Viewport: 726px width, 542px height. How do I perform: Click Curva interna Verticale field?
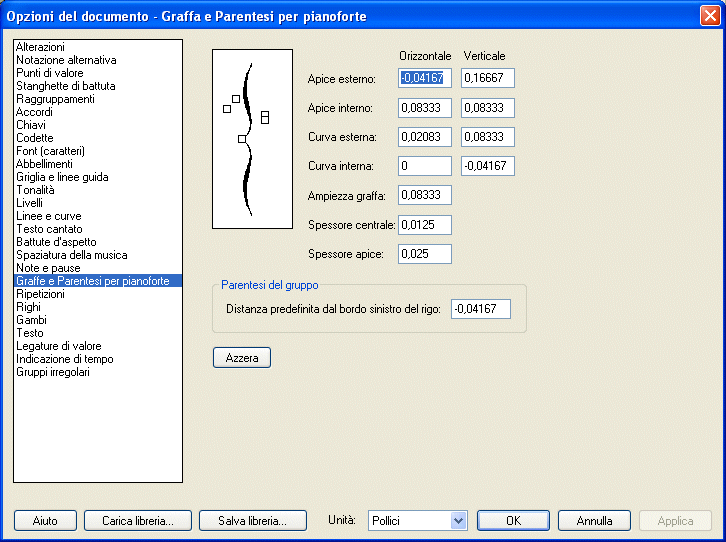pos(488,166)
